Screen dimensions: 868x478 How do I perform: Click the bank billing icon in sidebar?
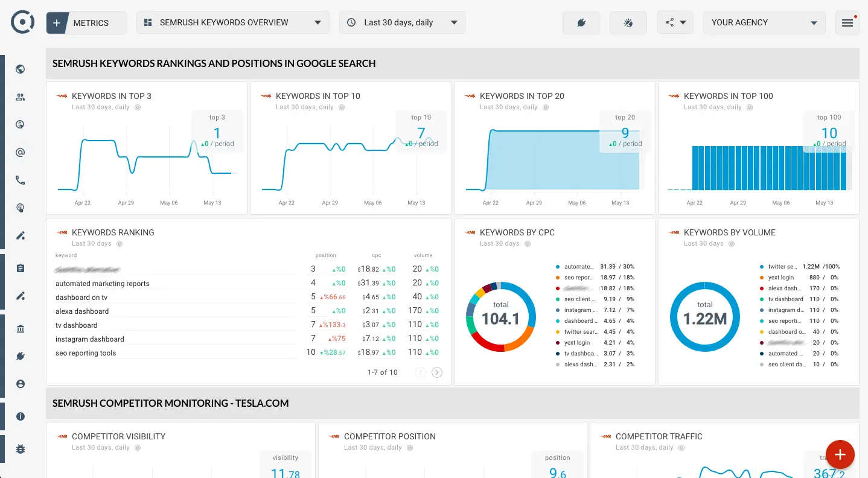[x=20, y=328]
